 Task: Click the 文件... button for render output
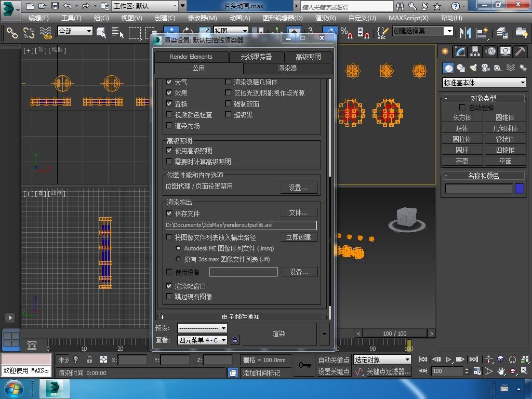(298, 212)
